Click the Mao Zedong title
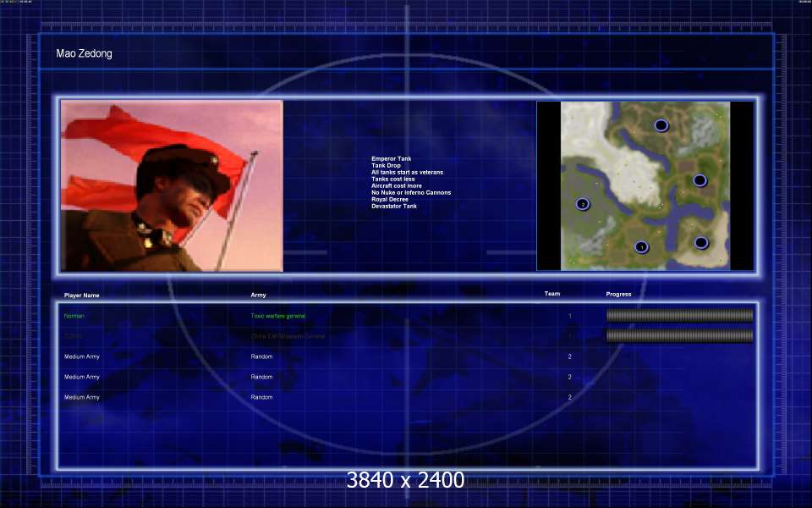 click(84, 53)
